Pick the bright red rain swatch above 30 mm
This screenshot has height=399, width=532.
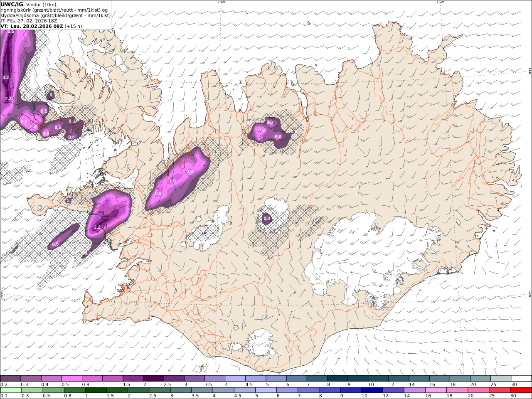coord(521,390)
